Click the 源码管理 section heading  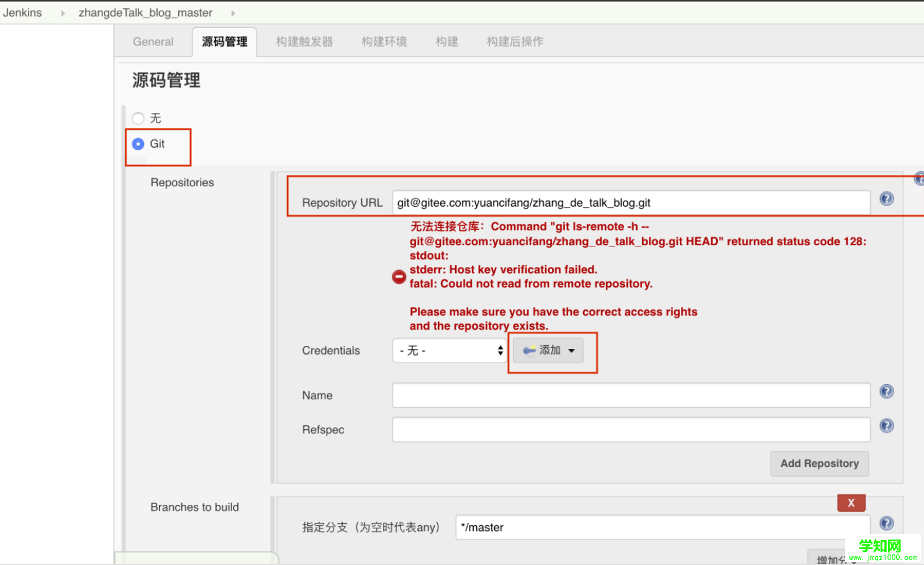tap(166, 80)
